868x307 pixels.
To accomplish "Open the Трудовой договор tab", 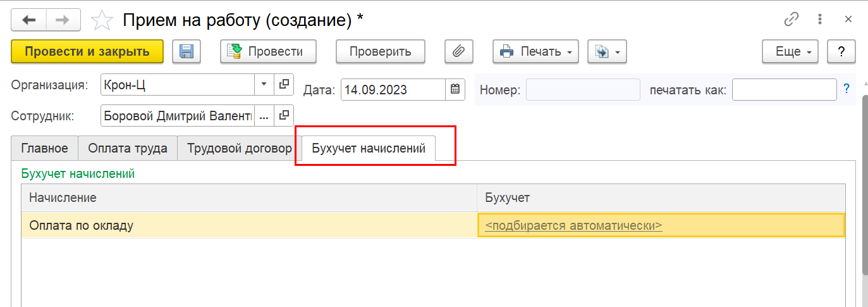I will (238, 149).
